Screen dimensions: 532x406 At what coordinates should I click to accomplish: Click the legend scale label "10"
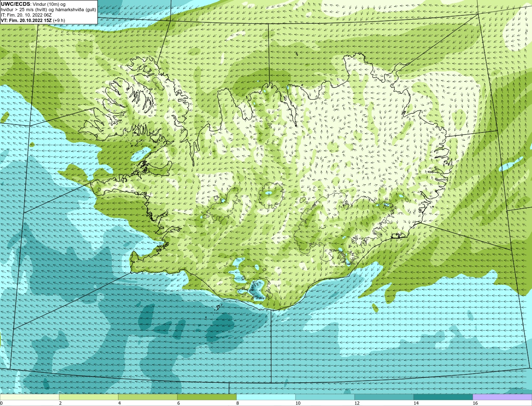298,403
